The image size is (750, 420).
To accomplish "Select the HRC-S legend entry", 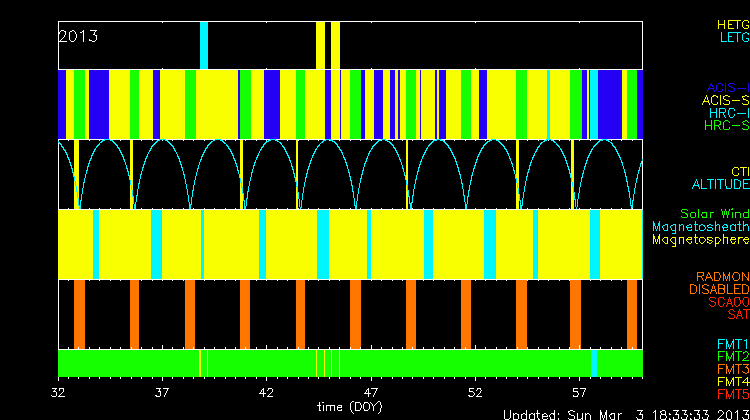I will [725, 126].
